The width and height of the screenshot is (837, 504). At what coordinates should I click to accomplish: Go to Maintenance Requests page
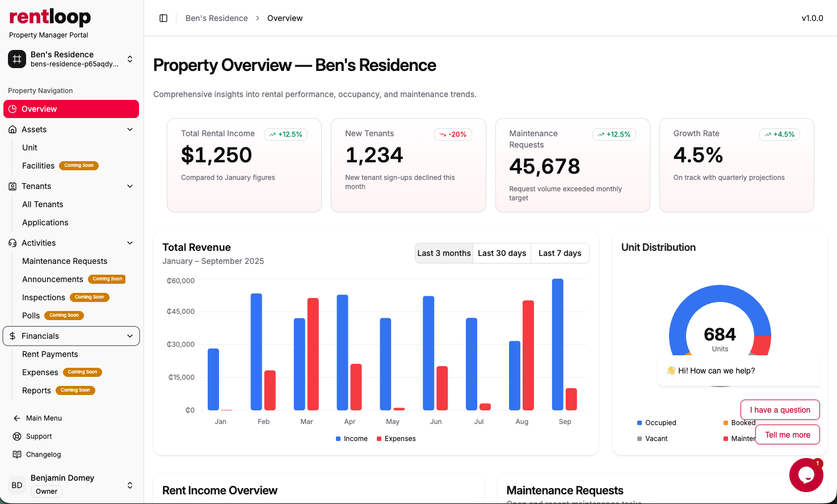click(65, 261)
